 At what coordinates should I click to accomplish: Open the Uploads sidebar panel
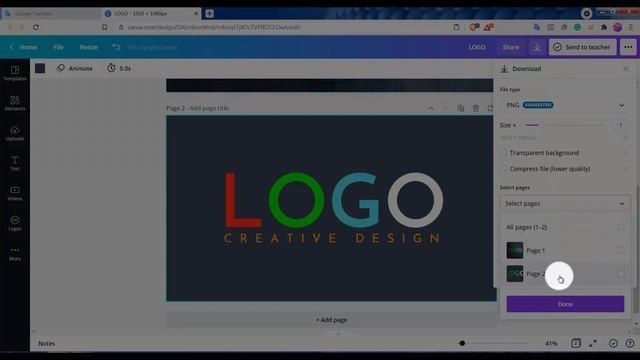coord(15,133)
